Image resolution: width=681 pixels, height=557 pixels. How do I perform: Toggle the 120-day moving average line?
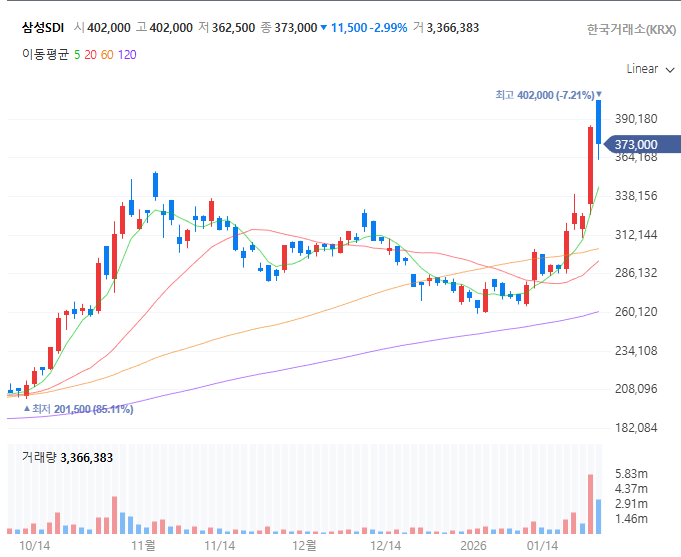[x=127, y=55]
